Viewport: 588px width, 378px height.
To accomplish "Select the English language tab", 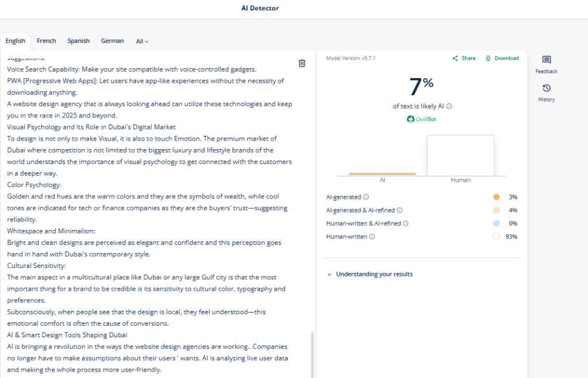I will (16, 41).
